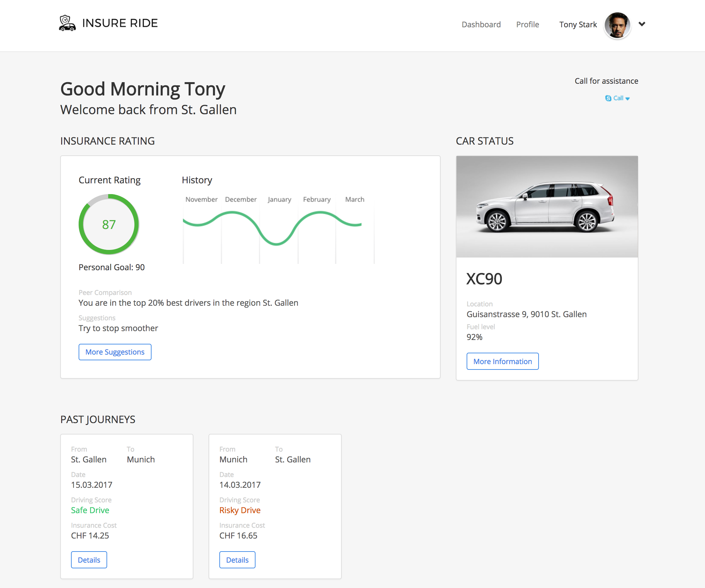705x588 pixels.
Task: Click the Tony Stark username text
Action: [578, 24]
